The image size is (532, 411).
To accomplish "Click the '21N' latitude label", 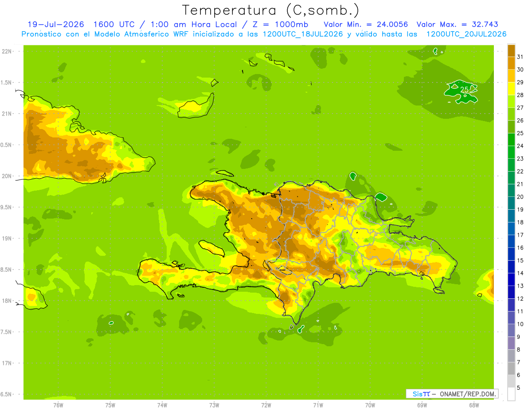I will point(6,114).
